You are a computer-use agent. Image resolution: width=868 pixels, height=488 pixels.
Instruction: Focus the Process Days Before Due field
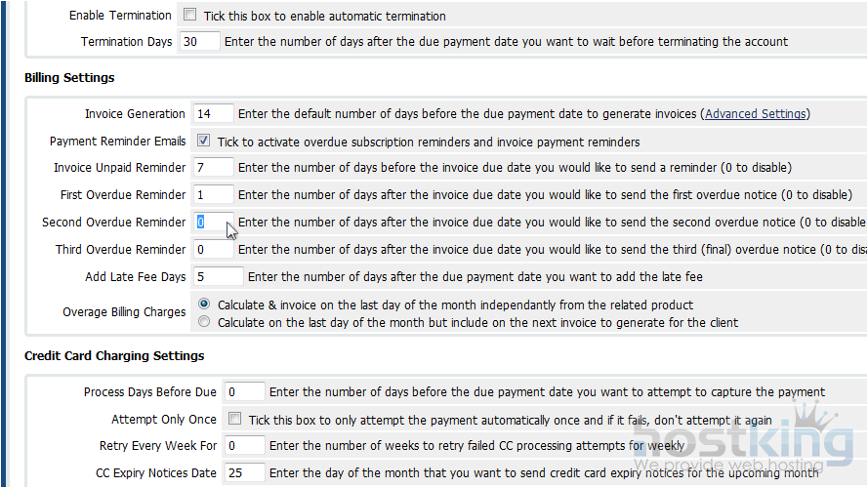pyautogui.click(x=244, y=392)
